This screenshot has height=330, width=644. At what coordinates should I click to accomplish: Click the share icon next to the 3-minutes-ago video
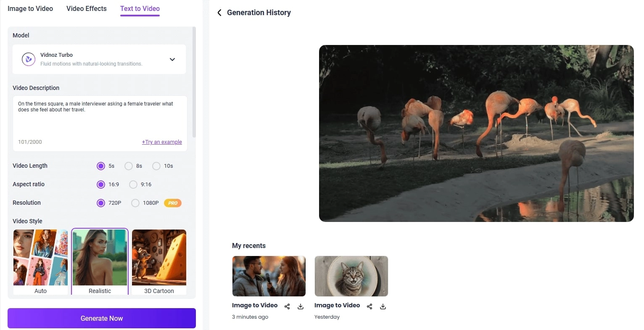coord(287,306)
